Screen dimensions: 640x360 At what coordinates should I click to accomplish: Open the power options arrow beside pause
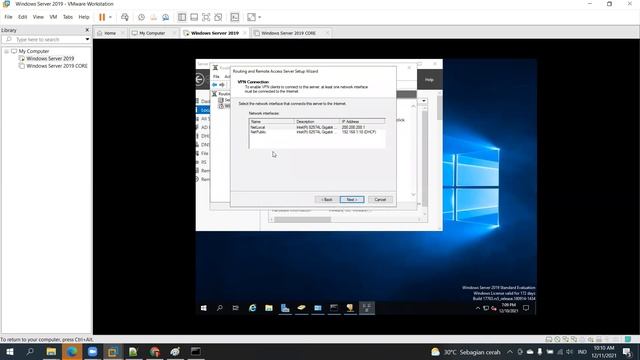[x=110, y=17]
